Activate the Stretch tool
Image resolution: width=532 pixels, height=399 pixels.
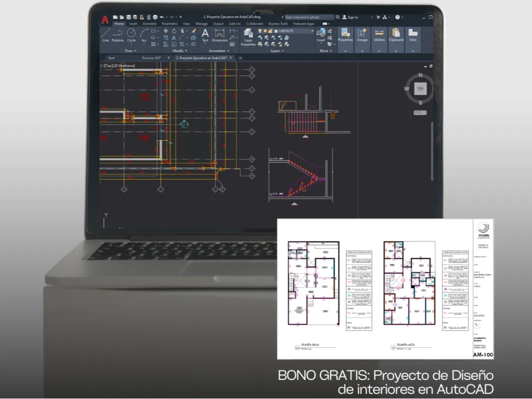[x=166, y=44]
